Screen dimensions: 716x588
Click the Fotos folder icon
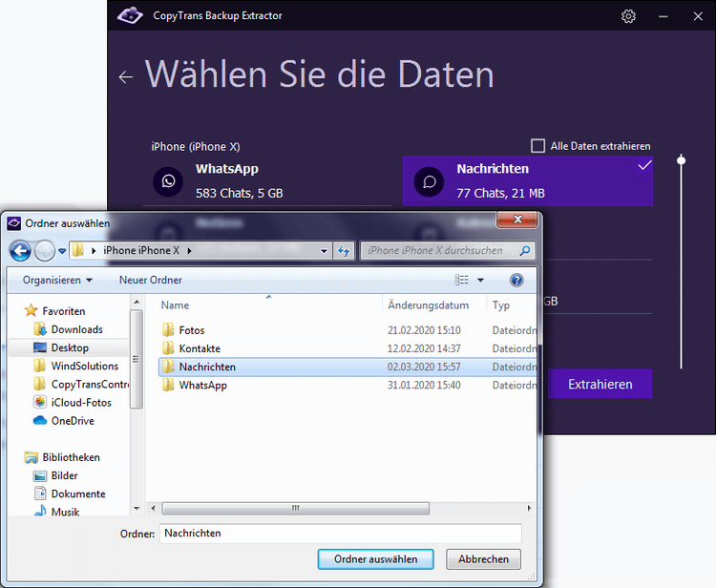(168, 329)
